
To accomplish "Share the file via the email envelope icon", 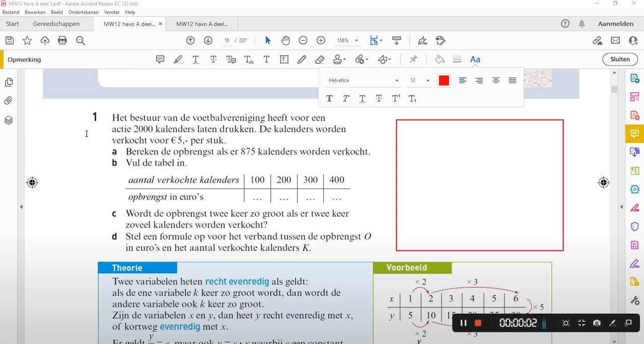I will coord(615,41).
